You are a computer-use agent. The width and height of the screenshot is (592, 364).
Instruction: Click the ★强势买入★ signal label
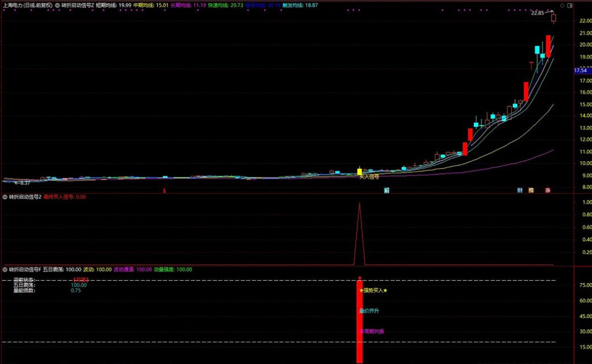(x=373, y=291)
